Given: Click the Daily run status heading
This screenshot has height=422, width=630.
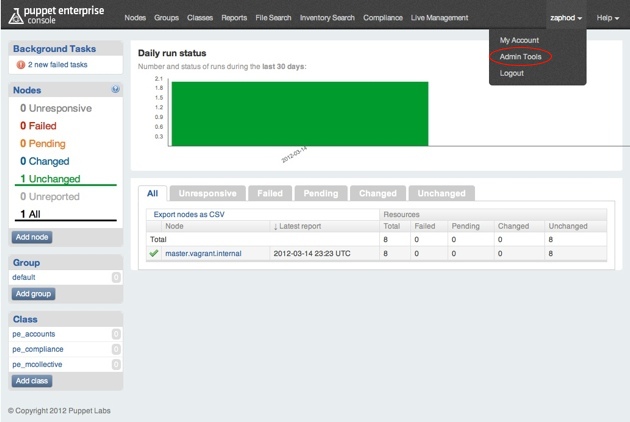Looking at the screenshot, I should click(172, 53).
